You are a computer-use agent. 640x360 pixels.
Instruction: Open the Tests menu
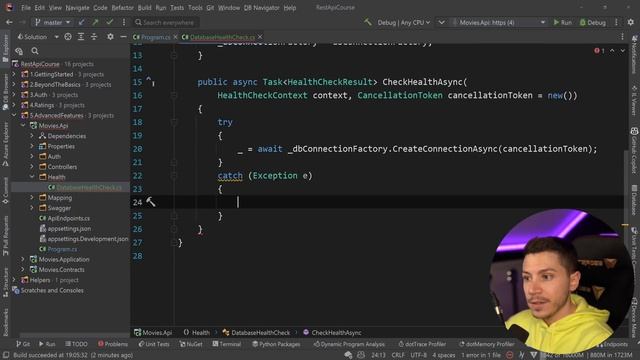[177, 8]
